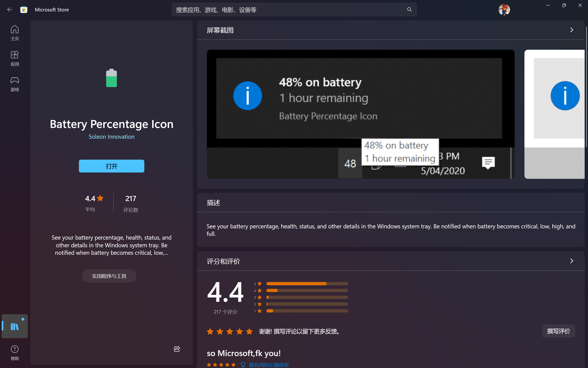This screenshot has width=588, height=368.
Task: Click the 撰写评价 write review button
Action: pos(559,331)
